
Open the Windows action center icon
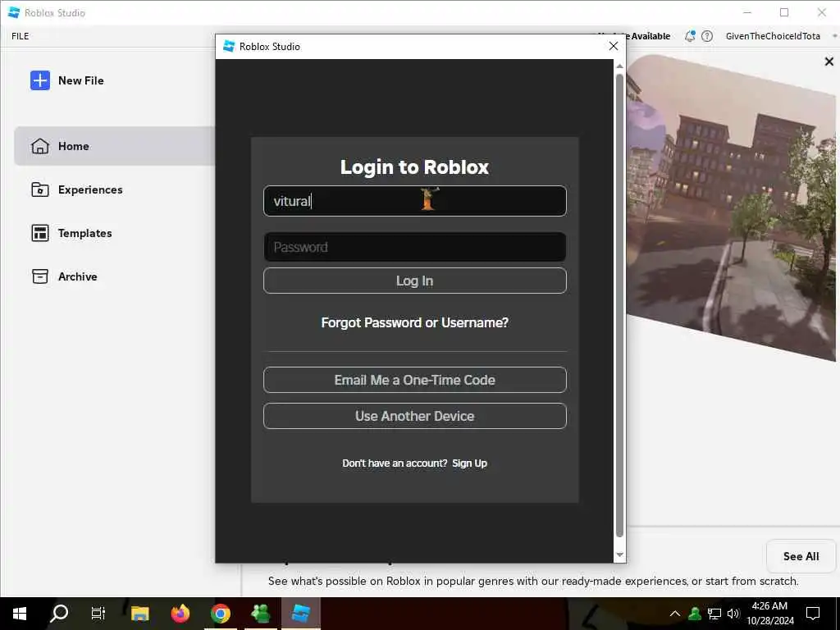(x=813, y=614)
